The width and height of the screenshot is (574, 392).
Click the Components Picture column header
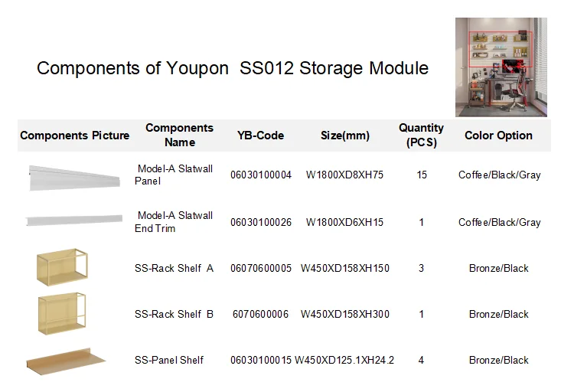point(74,136)
